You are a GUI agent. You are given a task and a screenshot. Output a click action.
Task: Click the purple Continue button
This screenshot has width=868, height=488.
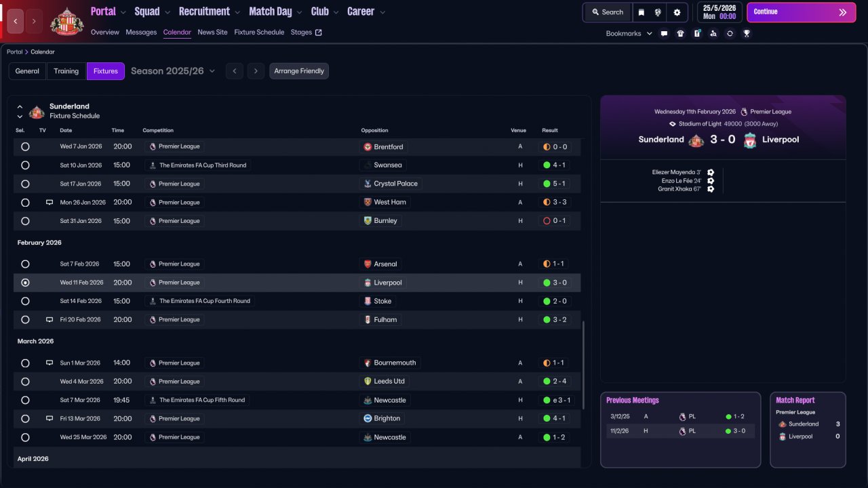point(801,12)
